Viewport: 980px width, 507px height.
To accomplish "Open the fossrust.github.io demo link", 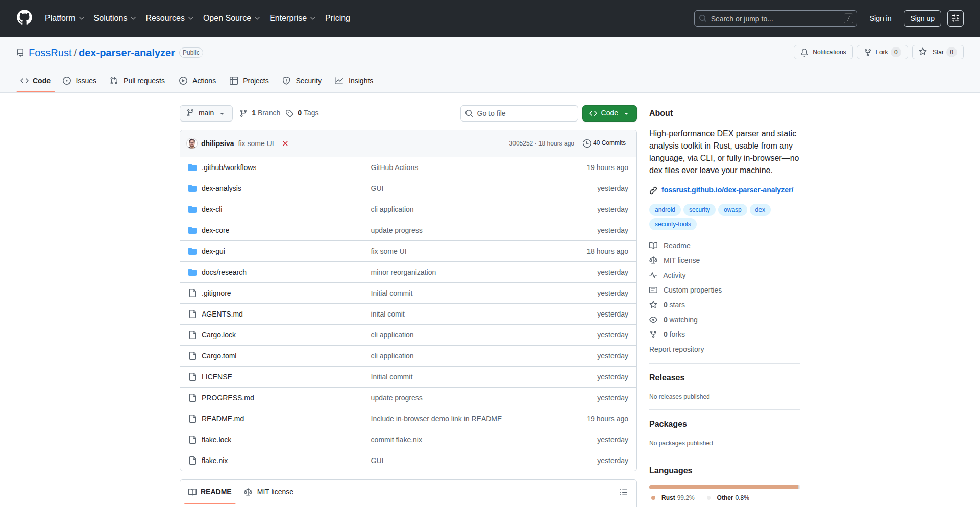I will [x=727, y=190].
